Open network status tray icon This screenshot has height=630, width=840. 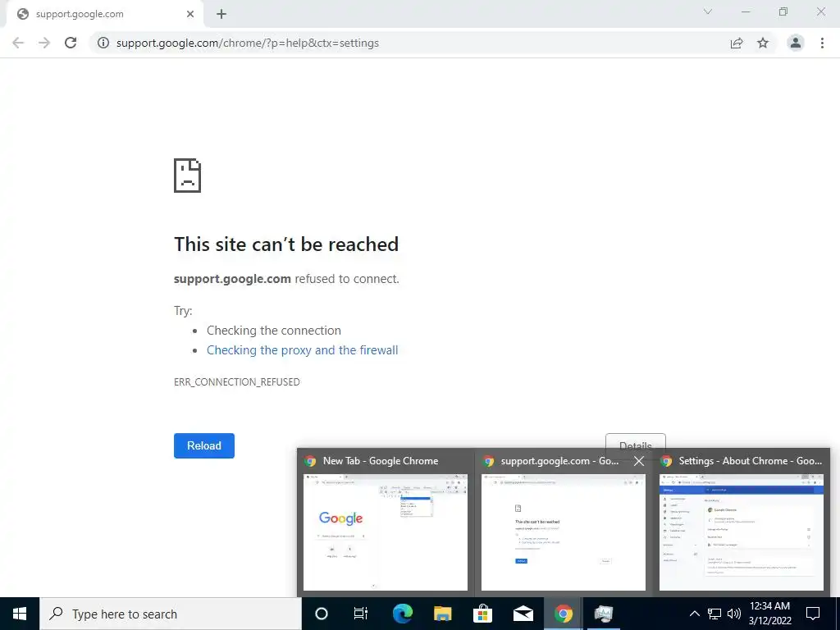point(714,614)
